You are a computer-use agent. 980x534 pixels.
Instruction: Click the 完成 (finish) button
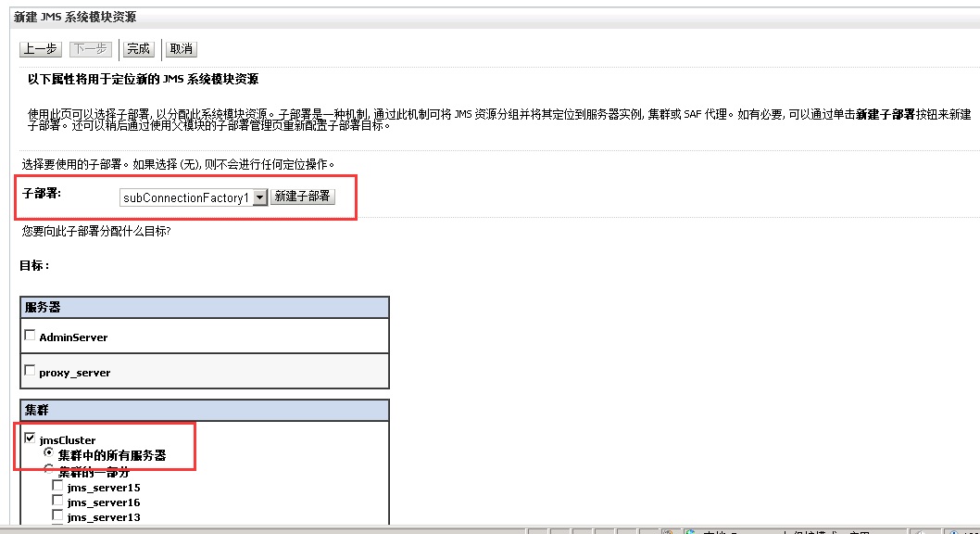click(x=138, y=49)
